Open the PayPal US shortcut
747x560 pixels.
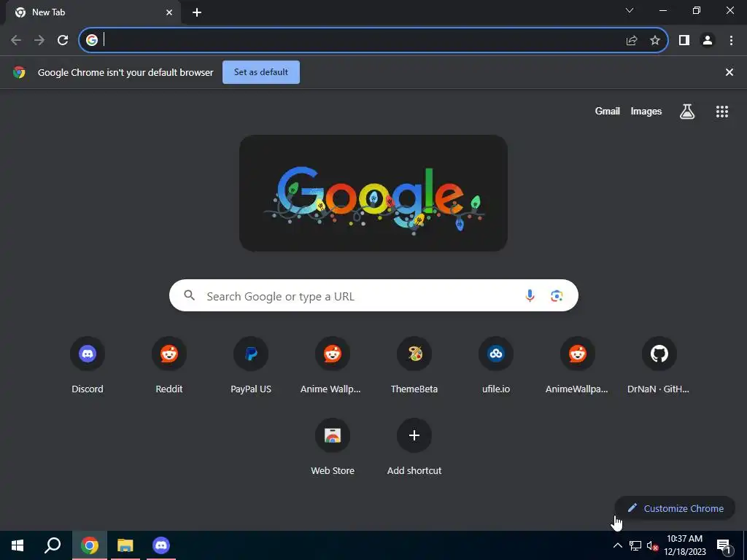[x=251, y=365]
